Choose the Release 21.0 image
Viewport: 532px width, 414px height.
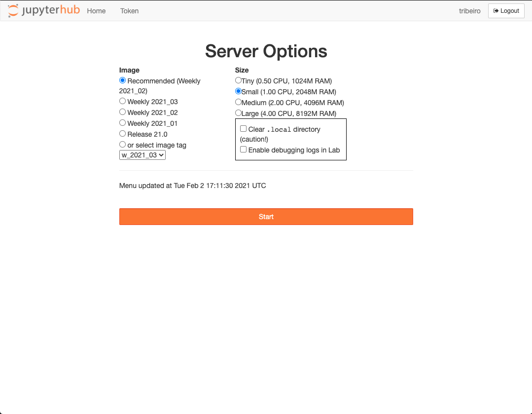122,133
